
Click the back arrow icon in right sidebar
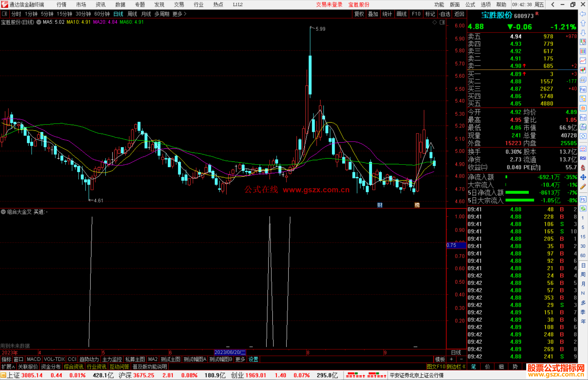pos(583,14)
